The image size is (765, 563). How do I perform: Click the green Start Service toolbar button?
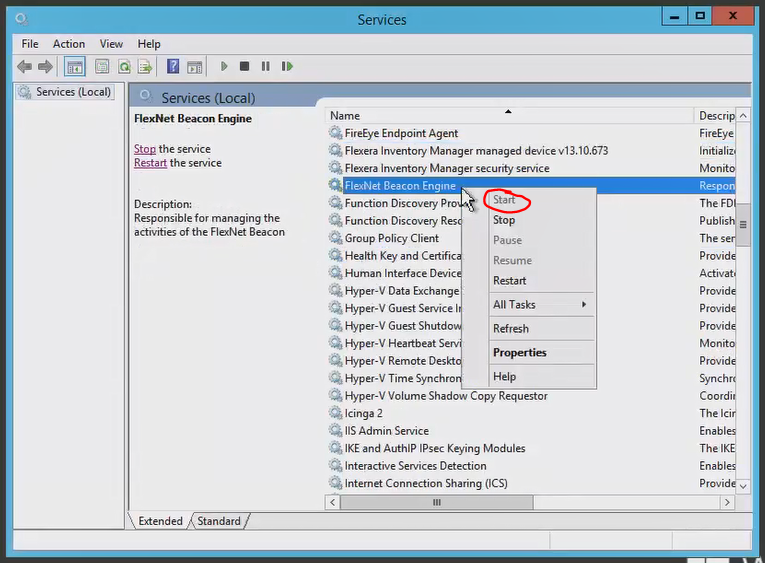coord(224,66)
